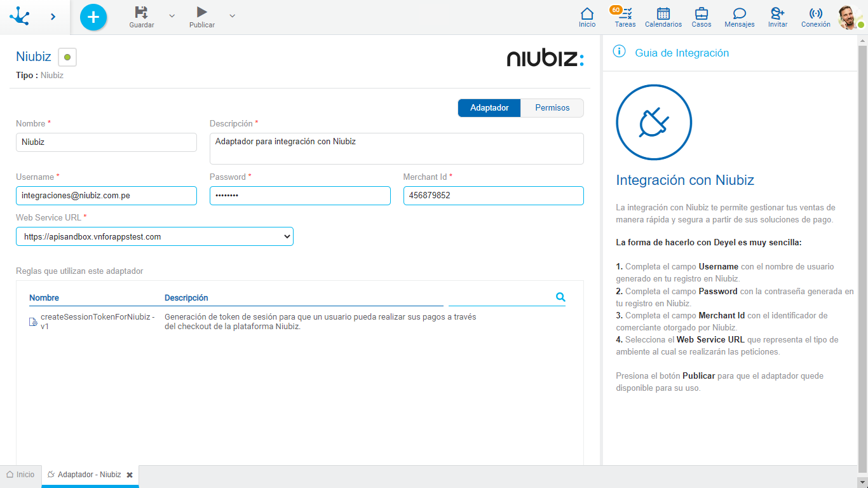The width and height of the screenshot is (868, 488).
Task: Open the dropdown arrow next to Guardar
Action: 172,15
